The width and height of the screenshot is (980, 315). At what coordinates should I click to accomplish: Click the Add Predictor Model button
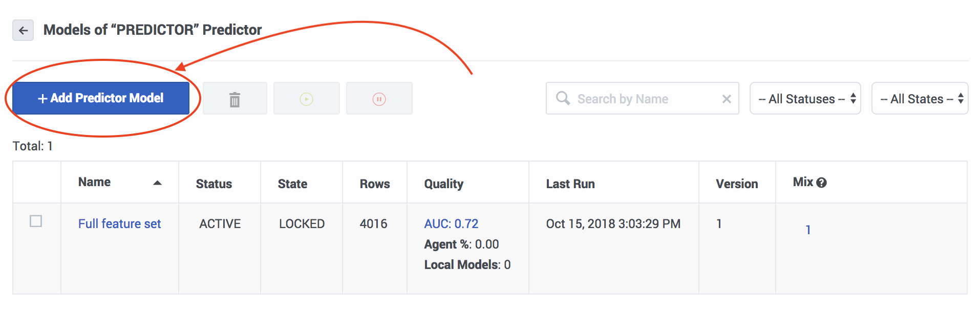(101, 98)
